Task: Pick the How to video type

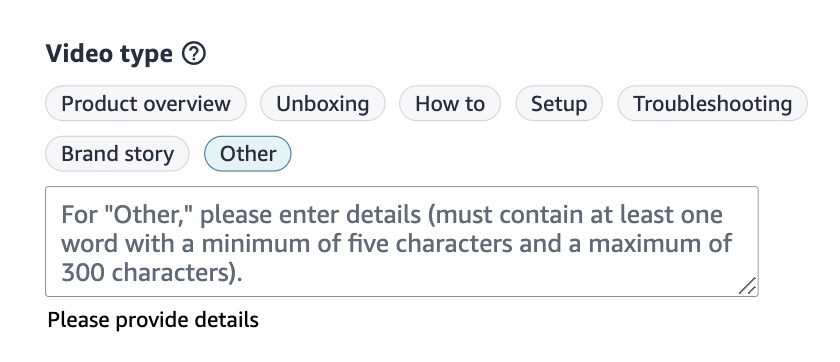Action: [450, 103]
